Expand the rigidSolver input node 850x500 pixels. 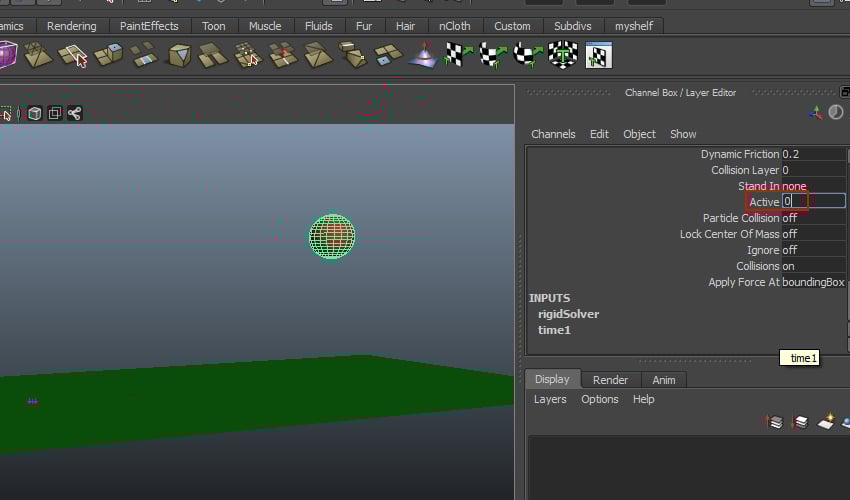[x=568, y=314]
